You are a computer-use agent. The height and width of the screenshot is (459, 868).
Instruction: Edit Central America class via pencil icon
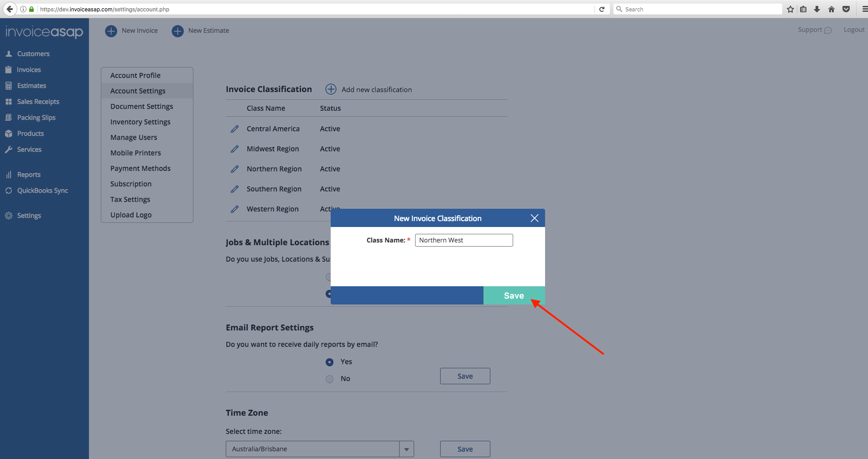tap(234, 129)
